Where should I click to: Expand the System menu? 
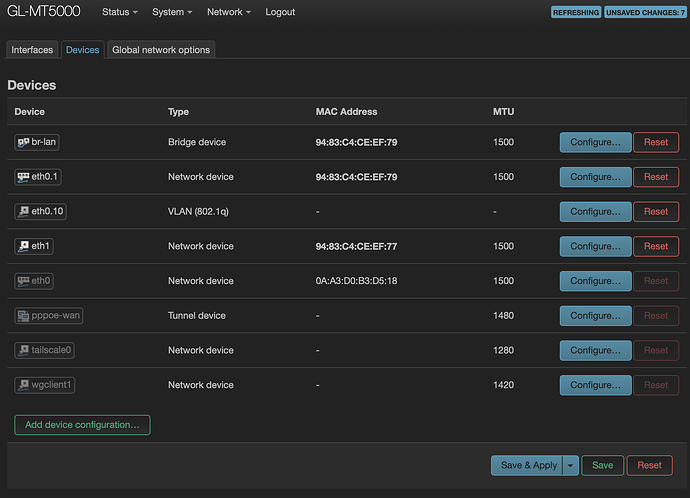pyautogui.click(x=173, y=12)
